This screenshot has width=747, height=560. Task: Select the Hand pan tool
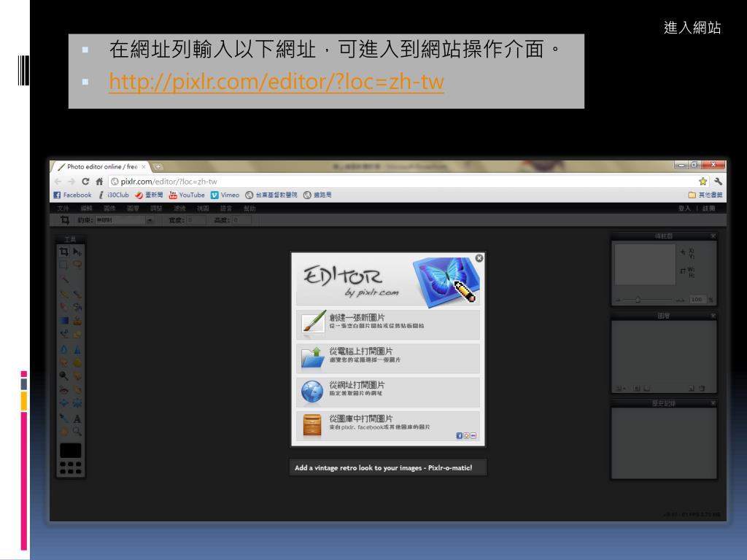point(64,432)
